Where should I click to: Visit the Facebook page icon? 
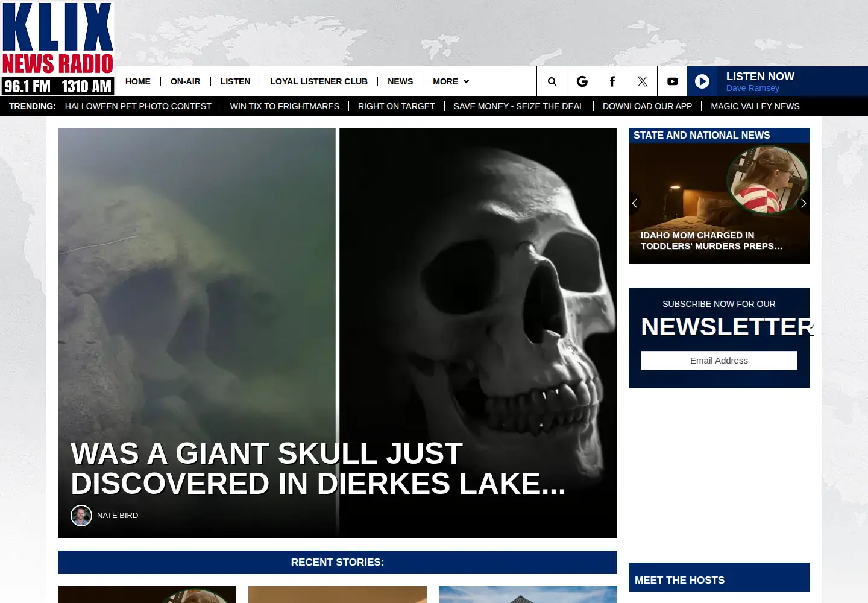tap(612, 81)
